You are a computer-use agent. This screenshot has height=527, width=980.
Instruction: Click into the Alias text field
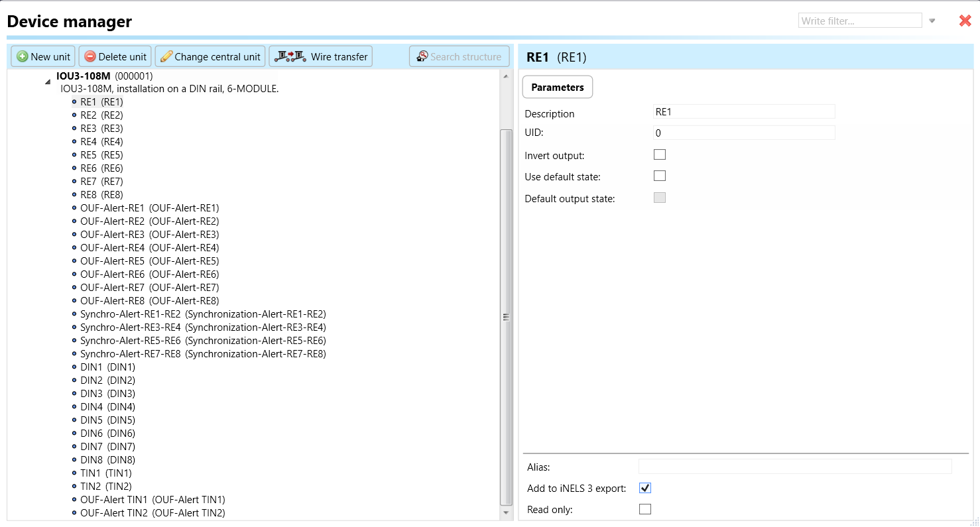(x=794, y=467)
